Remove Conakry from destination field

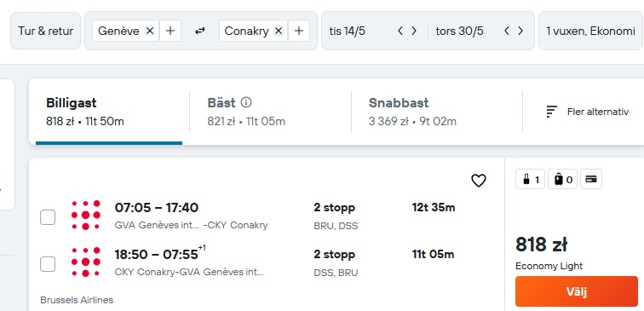[279, 31]
